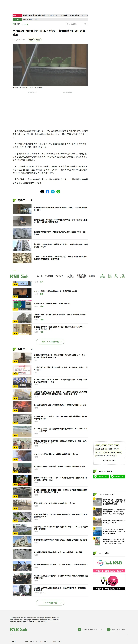The width and height of the screenshot is (138, 644).
Task: Click the article photo of clinic slippers
Action: click(50, 65)
